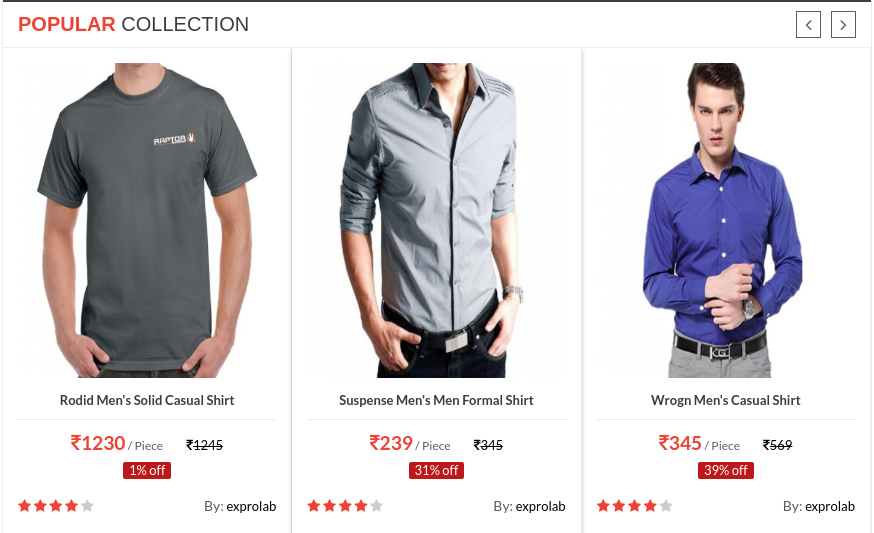Click star rating on Rodid shirt

point(56,506)
